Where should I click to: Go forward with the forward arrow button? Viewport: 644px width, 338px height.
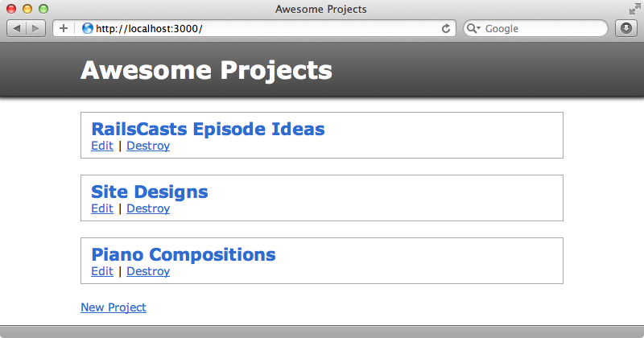(36, 28)
